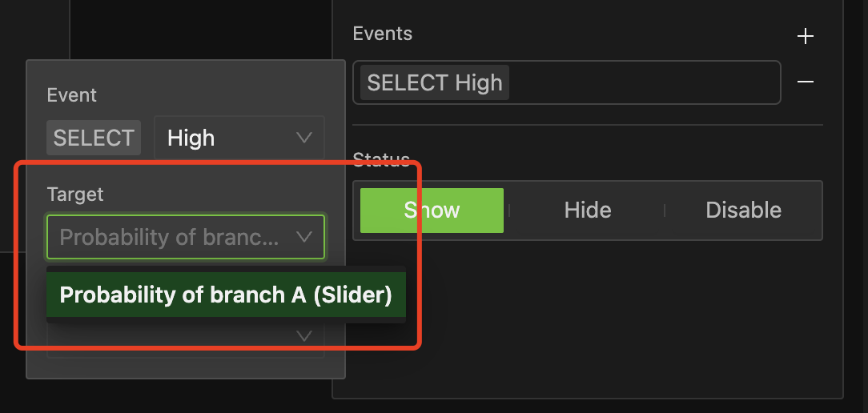Set status to Show
Image resolution: width=868 pixels, height=413 pixels.
[432, 211]
